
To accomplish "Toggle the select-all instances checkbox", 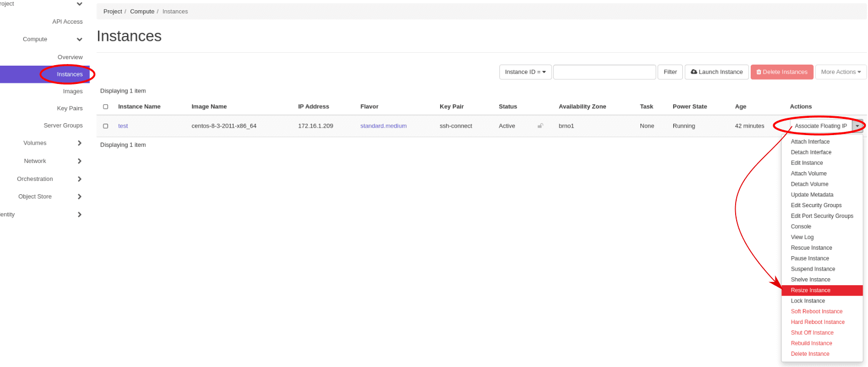I will 105,107.
